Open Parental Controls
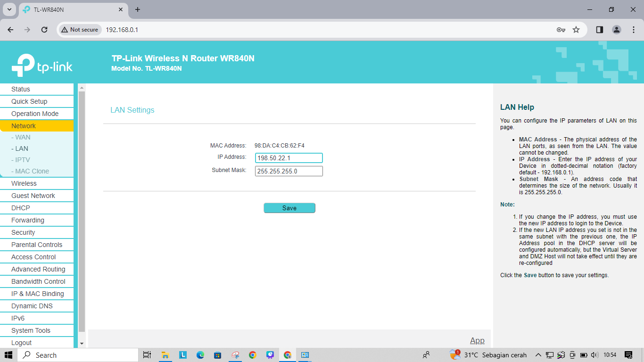Screen dimensions: 644x362 37,245
